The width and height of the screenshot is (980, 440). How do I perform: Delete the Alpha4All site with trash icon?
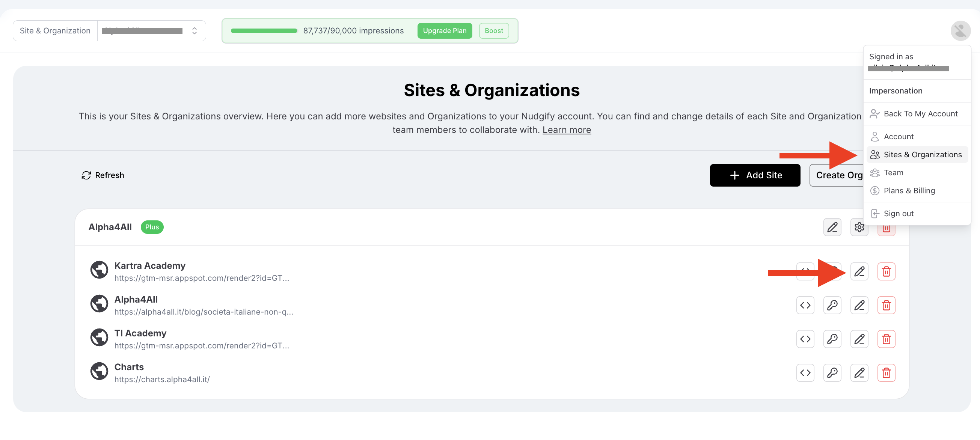pyautogui.click(x=886, y=305)
